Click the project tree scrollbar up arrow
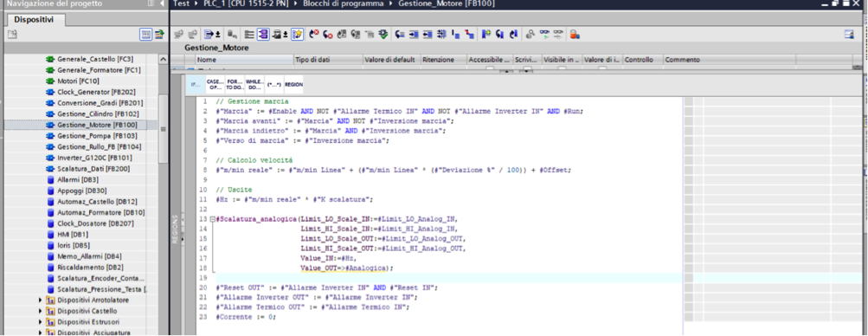 tap(163, 59)
